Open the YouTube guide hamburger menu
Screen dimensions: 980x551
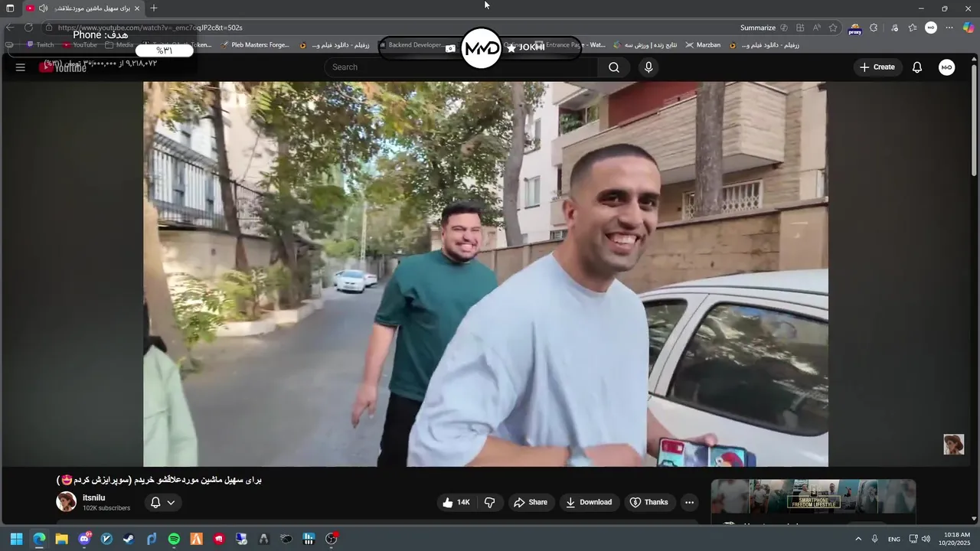click(x=21, y=67)
